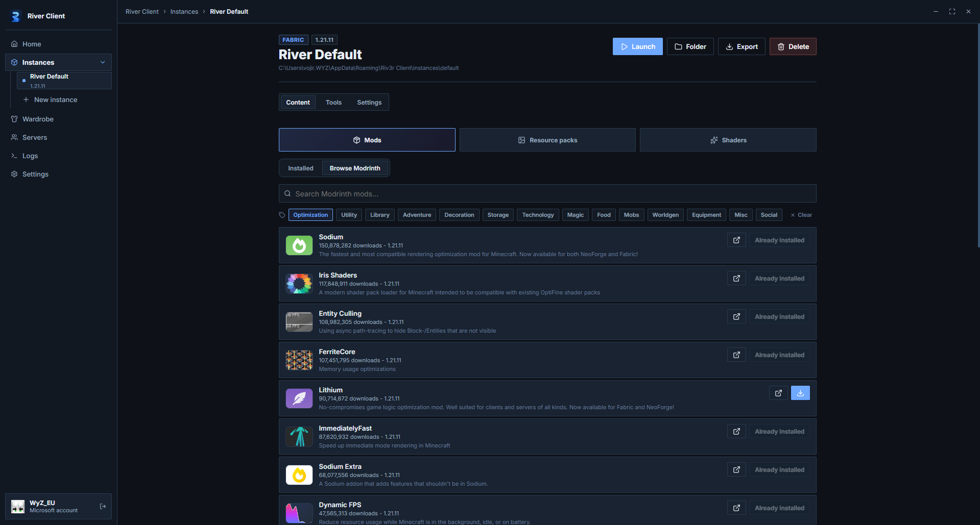This screenshot has height=525, width=980.
Task: Click the search magnifier icon
Action: (288, 194)
